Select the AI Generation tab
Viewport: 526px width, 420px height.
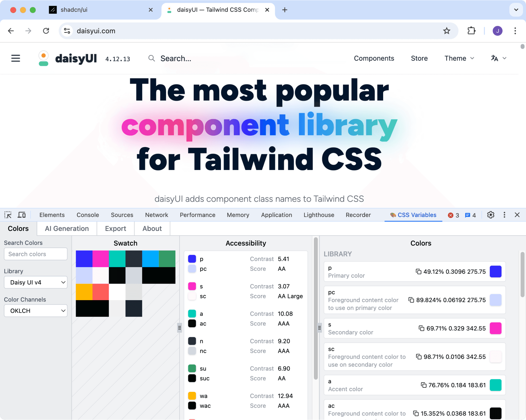click(x=66, y=228)
